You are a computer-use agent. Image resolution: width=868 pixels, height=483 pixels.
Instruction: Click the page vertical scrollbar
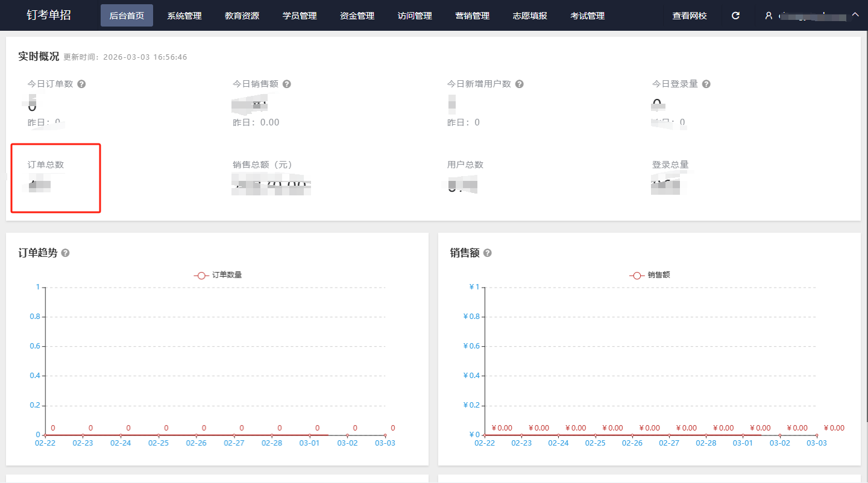pyautogui.click(x=864, y=241)
